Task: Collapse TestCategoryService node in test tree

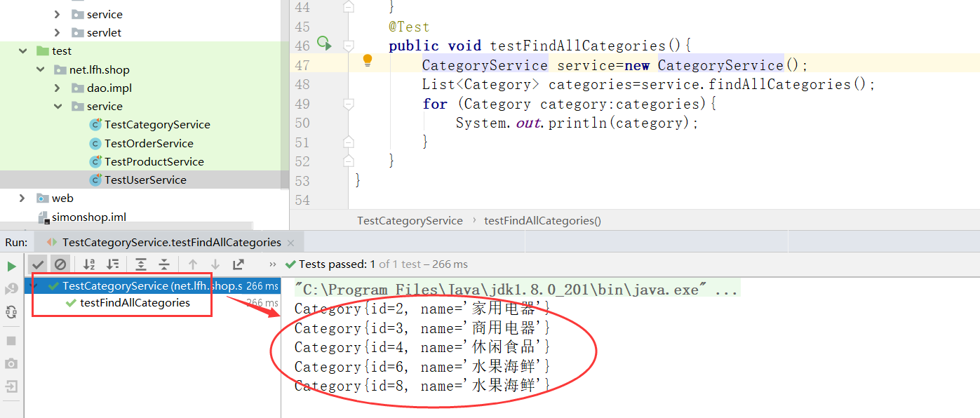Action: (x=35, y=286)
